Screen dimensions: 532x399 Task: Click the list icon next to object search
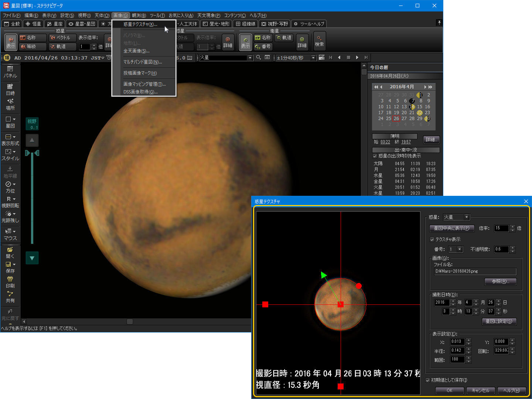click(x=267, y=58)
